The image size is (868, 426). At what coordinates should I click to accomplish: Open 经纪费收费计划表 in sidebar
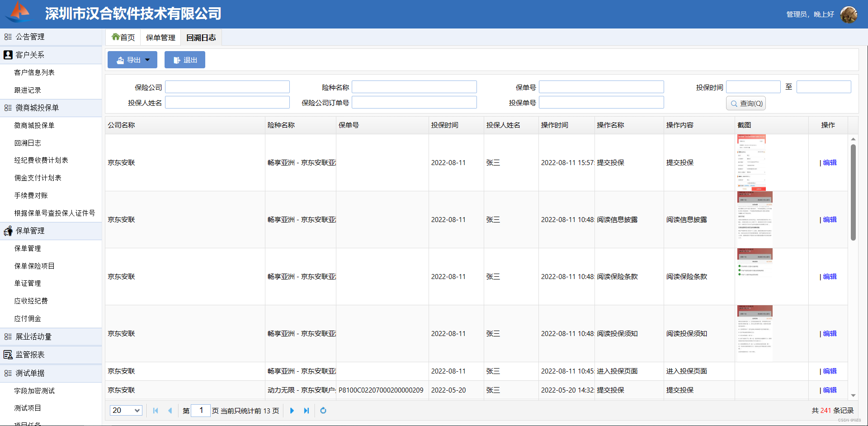41,160
